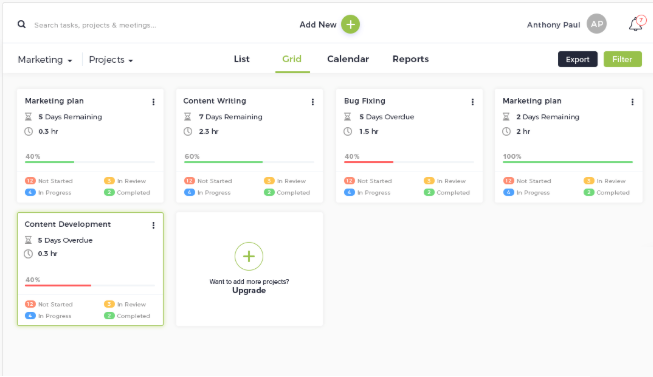Click the search magnifier icon
The height and width of the screenshot is (377, 653).
point(22,25)
